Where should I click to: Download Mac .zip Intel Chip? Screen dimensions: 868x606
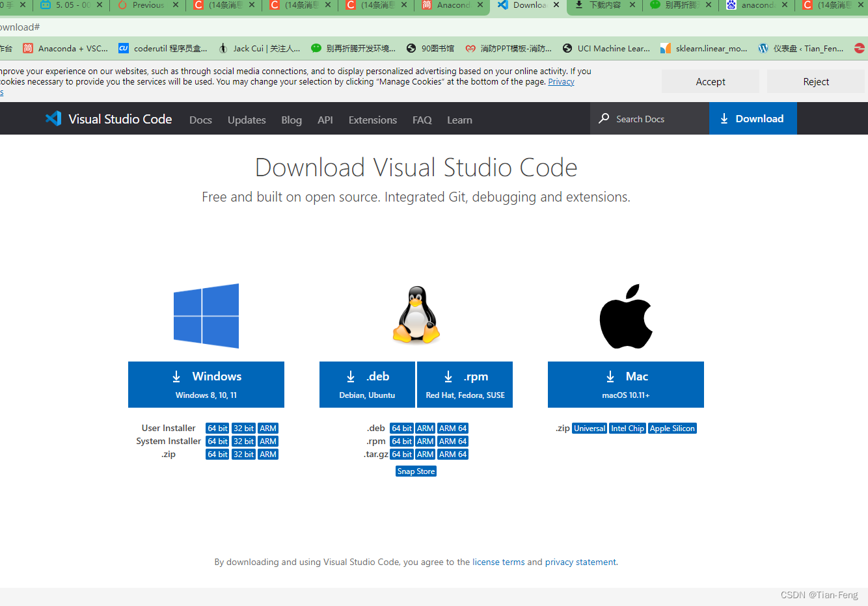(627, 428)
